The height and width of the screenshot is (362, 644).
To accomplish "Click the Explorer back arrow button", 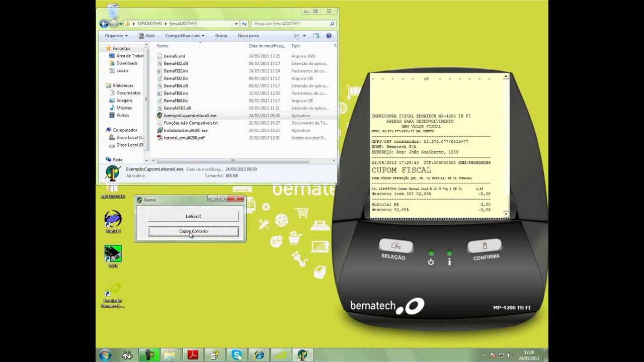I will [x=104, y=24].
